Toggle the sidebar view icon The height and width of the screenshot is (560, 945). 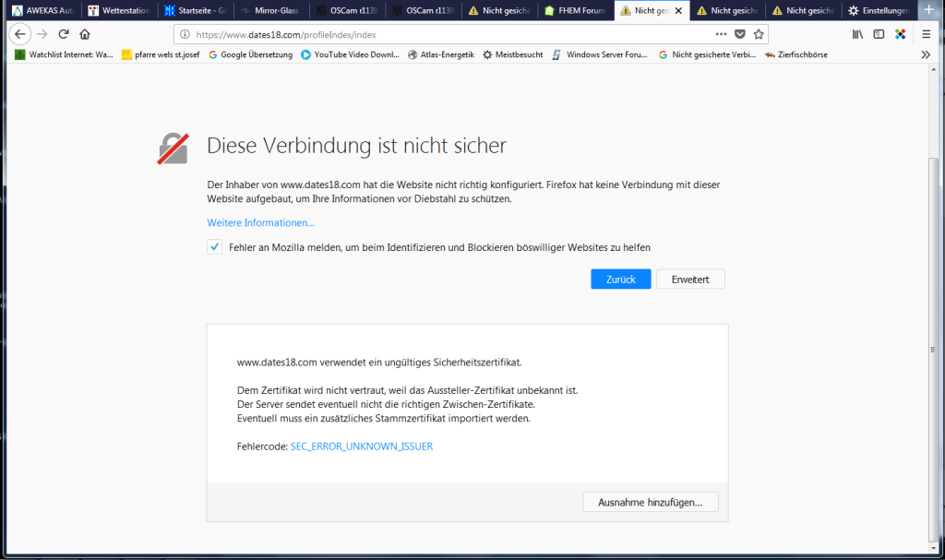[x=879, y=34]
